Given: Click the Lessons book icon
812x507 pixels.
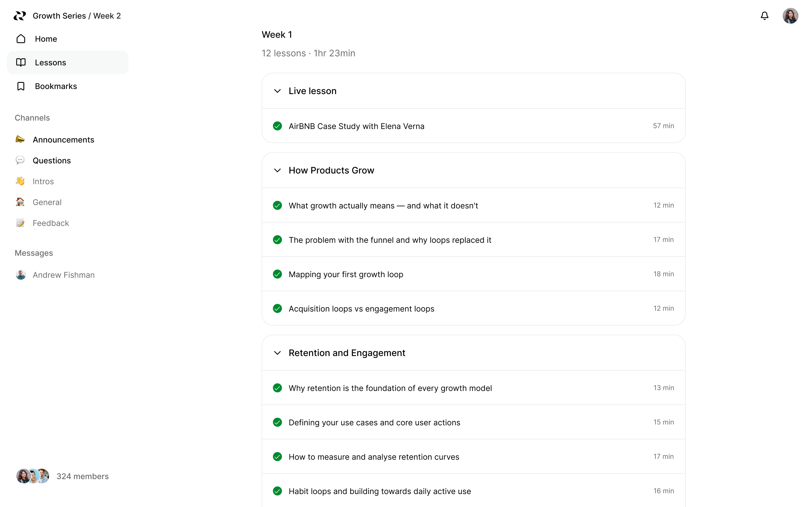Looking at the screenshot, I should [x=21, y=62].
